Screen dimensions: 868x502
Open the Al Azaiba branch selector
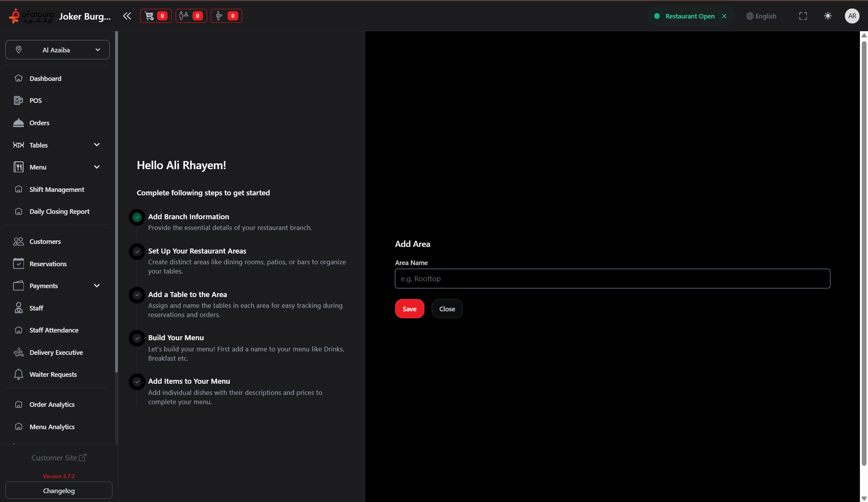point(57,50)
